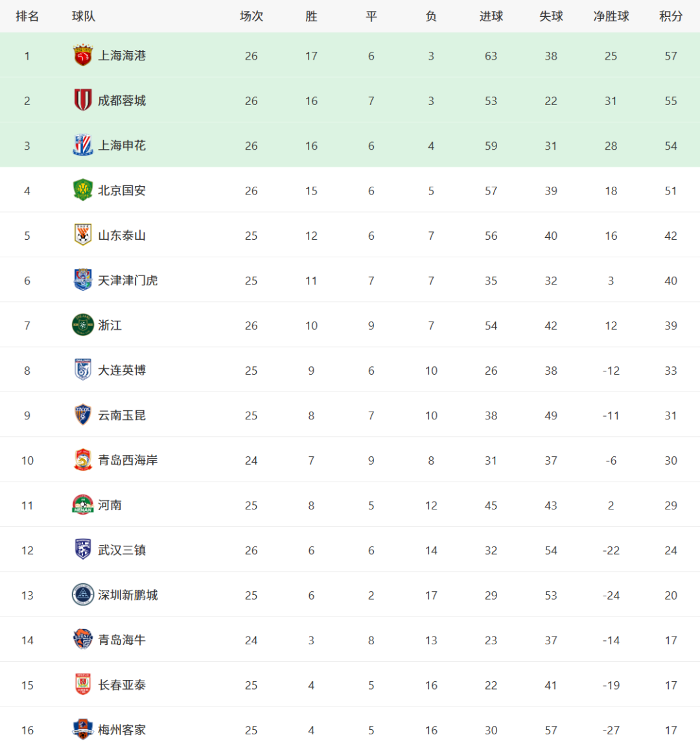Open the 大连英博 team name link
The width and height of the screenshot is (700, 748).
tap(122, 370)
